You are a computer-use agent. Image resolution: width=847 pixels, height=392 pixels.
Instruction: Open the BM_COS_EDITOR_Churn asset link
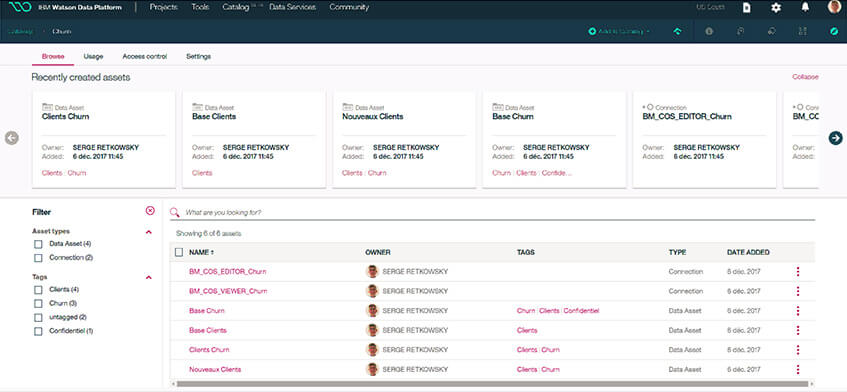click(x=227, y=272)
